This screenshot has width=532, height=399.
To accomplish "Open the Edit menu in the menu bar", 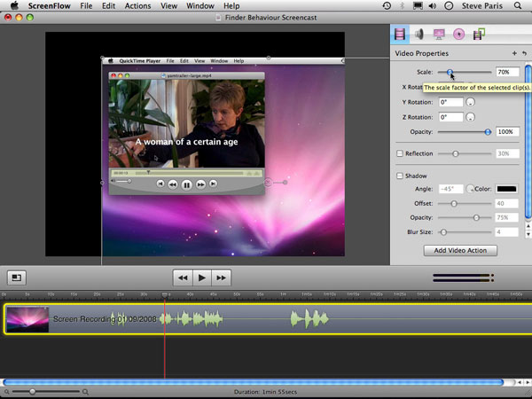I will coord(108,5).
